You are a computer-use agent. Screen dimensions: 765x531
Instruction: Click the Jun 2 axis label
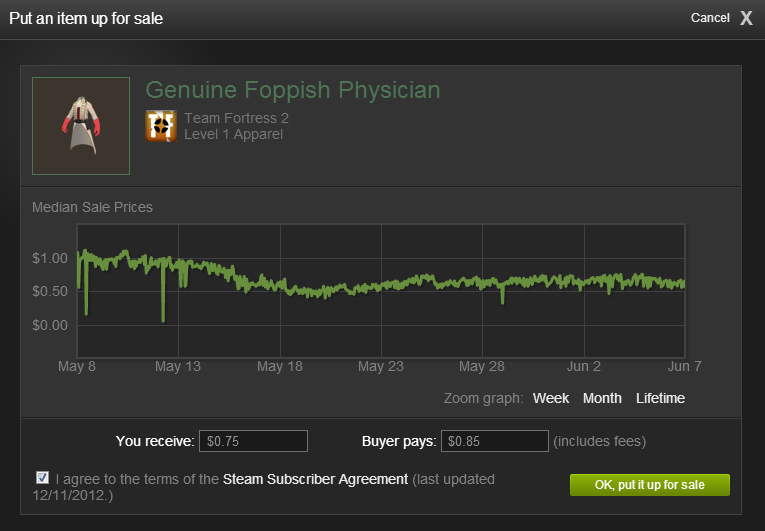pos(583,367)
